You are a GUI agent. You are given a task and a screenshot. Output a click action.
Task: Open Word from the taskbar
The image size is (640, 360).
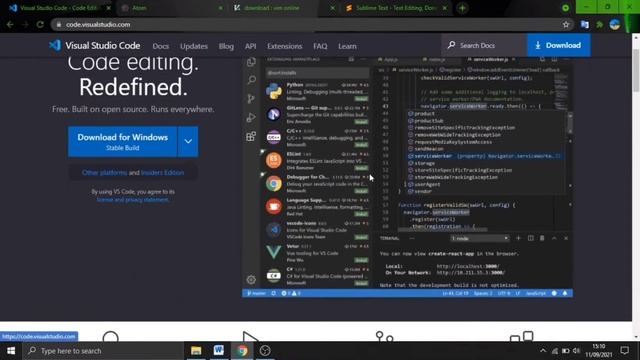point(219,351)
